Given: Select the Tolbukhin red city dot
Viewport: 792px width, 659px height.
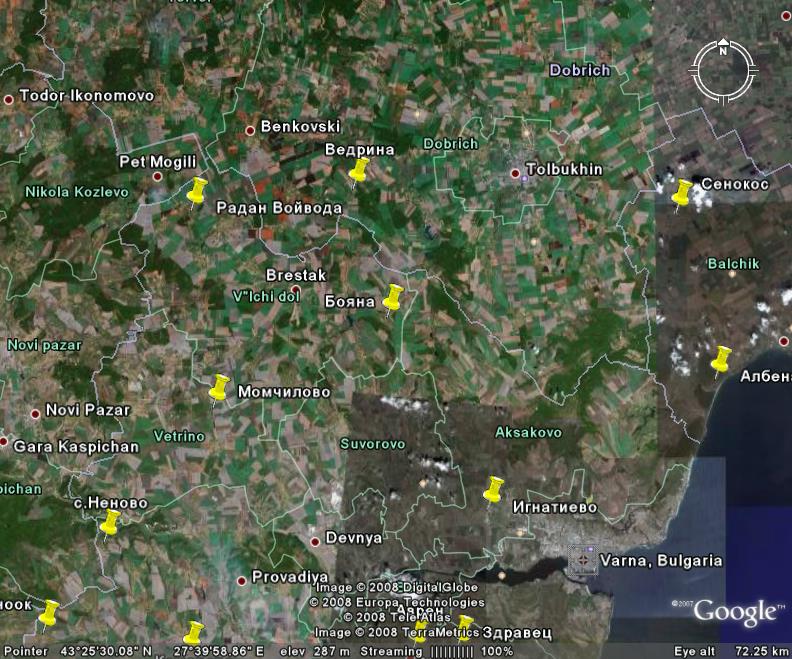Looking at the screenshot, I should pos(515,174).
